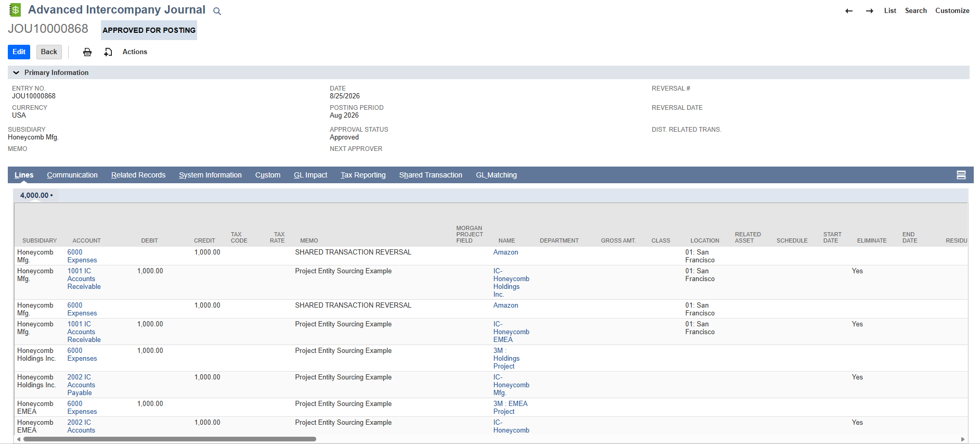Image resolution: width=980 pixels, height=444 pixels.
Task: Open the List link at top right
Action: pyautogui.click(x=890, y=11)
